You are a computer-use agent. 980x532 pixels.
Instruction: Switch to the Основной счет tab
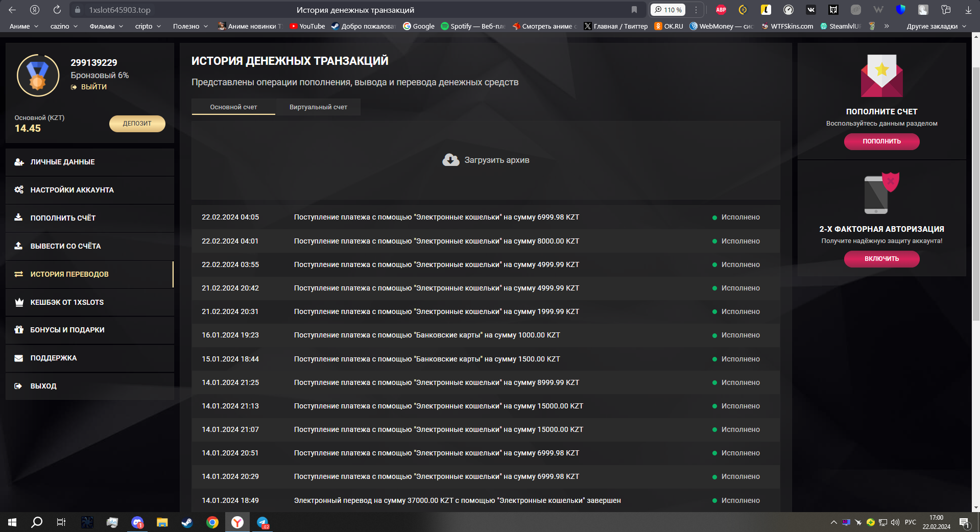coord(233,107)
